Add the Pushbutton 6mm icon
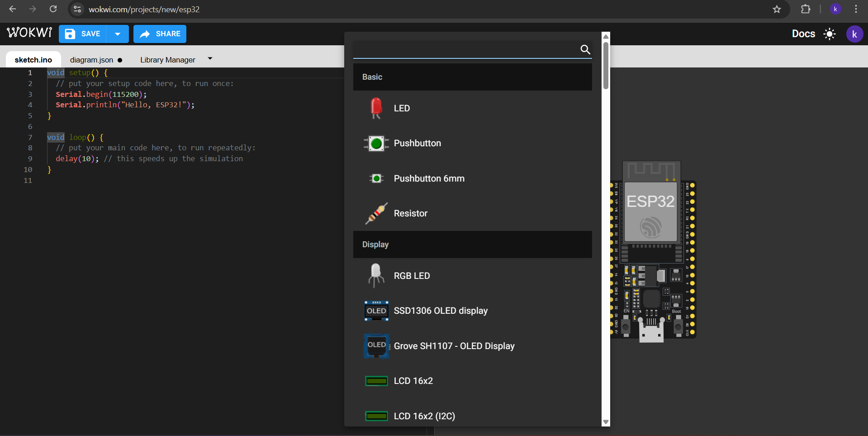 [x=376, y=178]
